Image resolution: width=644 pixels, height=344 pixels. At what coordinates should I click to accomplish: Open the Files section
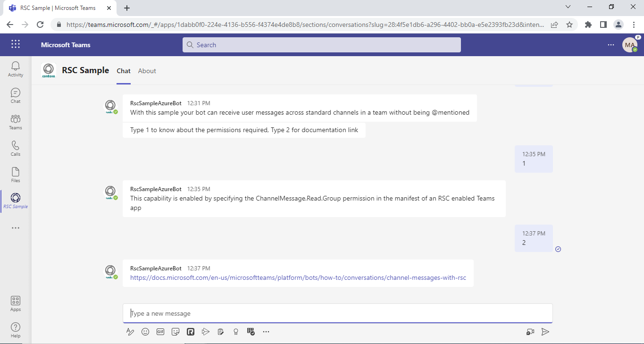[16, 175]
